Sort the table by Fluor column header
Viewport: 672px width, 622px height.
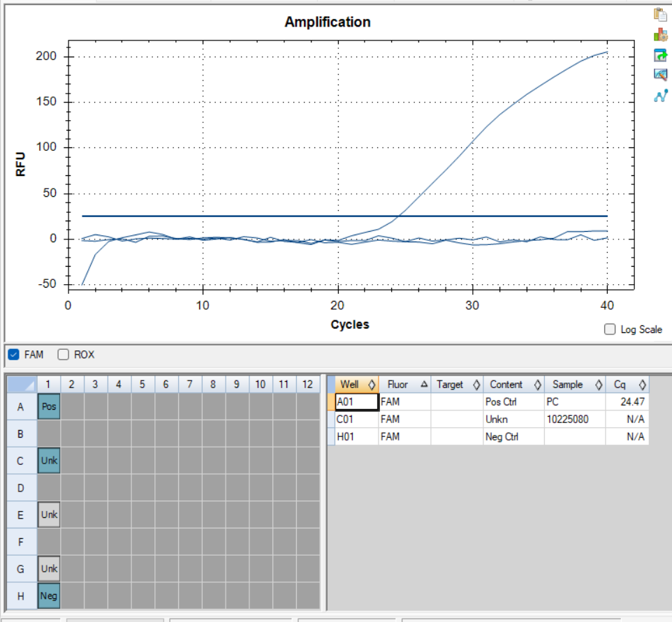[398, 385]
